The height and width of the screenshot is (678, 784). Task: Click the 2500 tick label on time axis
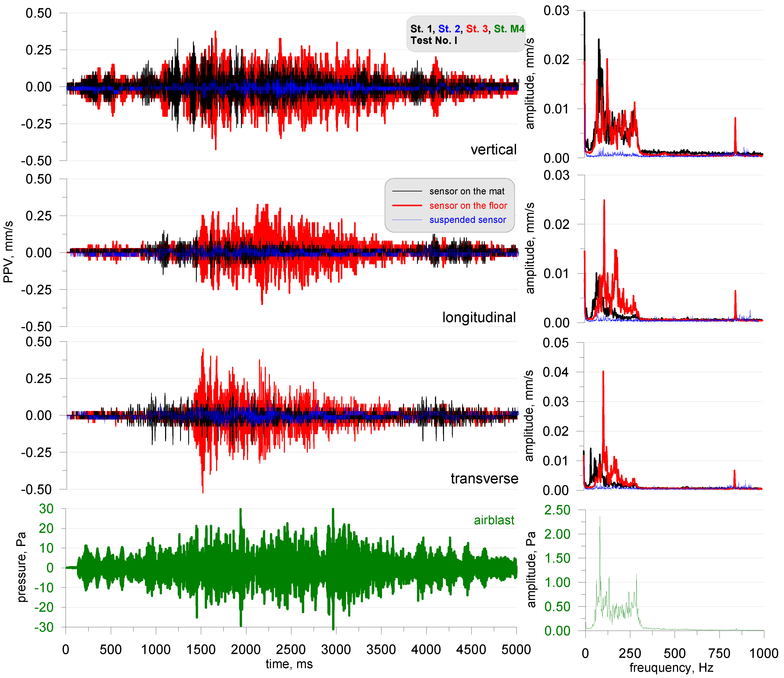(x=290, y=650)
